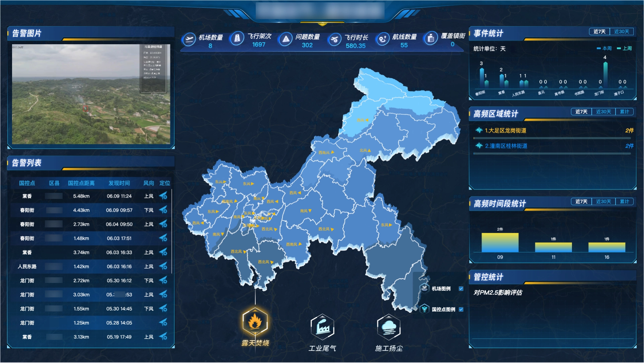The width and height of the screenshot is (644, 363).
Task: Toggle the 机场图例 checkbox
Action: (461, 289)
